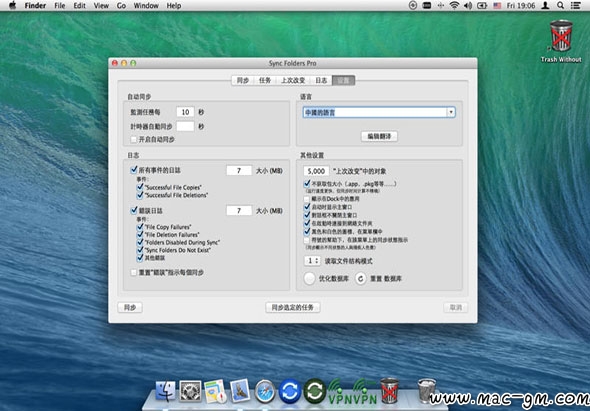Viewport: 590px width, 411px height.
Task: Click the Wi-Fi status icon
Action: [455, 6]
